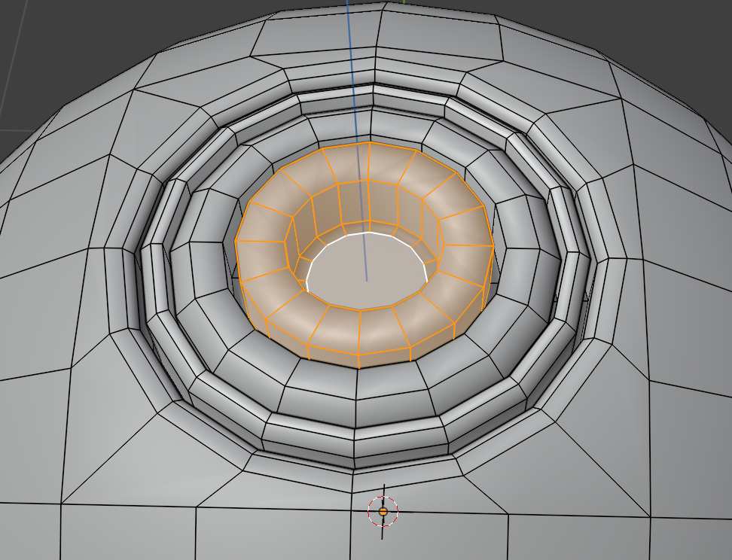732x560 pixels.
Task: Select the flat circular face at the ring's center
Action: point(367,275)
